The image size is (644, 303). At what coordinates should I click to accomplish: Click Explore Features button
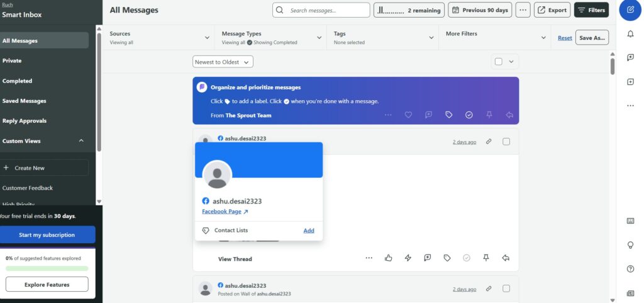[47, 284]
